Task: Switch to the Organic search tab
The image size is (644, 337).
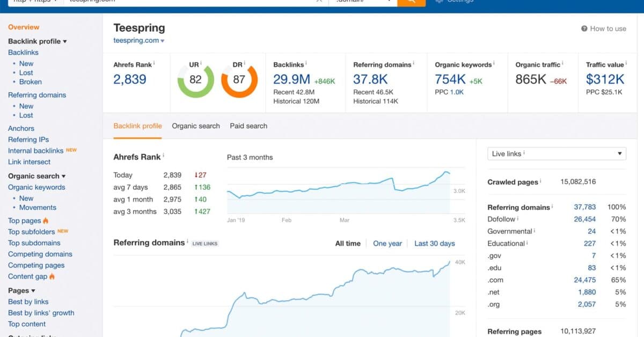Action: (196, 126)
